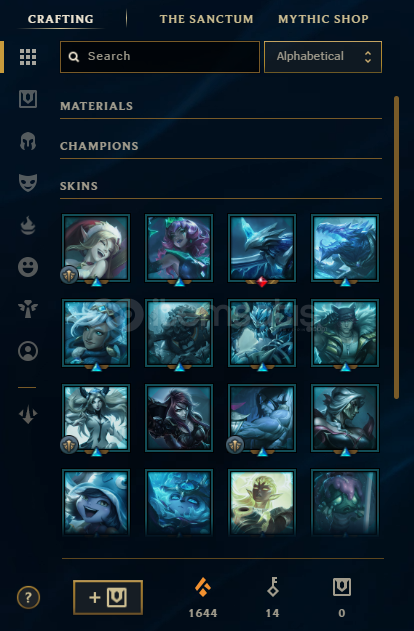Click the add chest plus button
414x631 pixels.
tap(108, 597)
